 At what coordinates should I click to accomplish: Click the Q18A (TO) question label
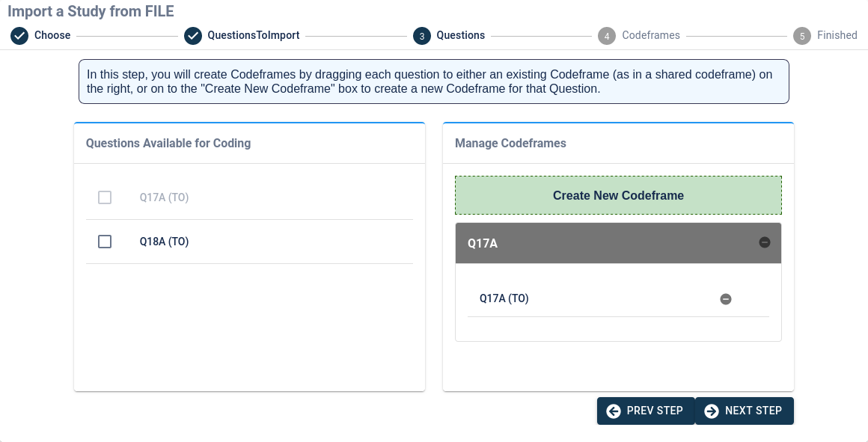164,241
